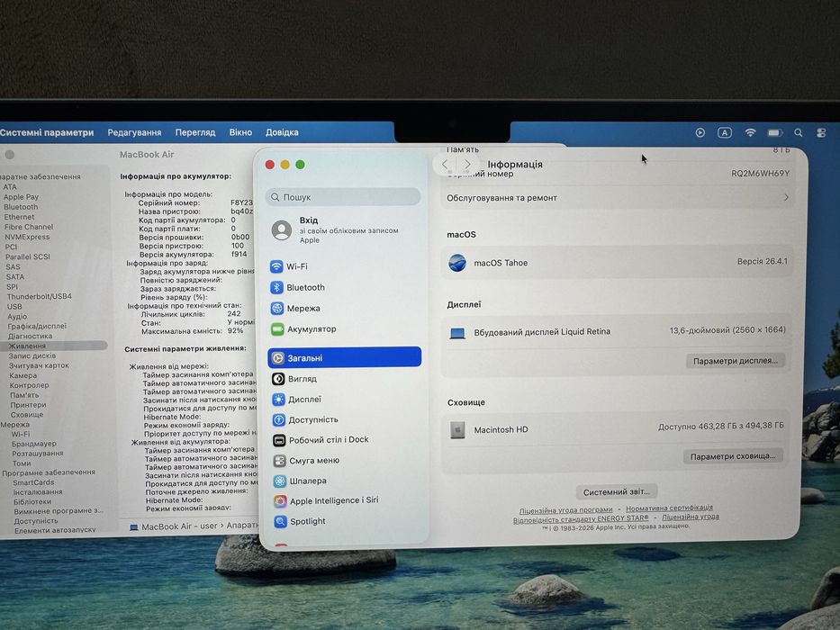Select Смуга меню icon
The width and height of the screenshot is (840, 630).
pyautogui.click(x=279, y=460)
